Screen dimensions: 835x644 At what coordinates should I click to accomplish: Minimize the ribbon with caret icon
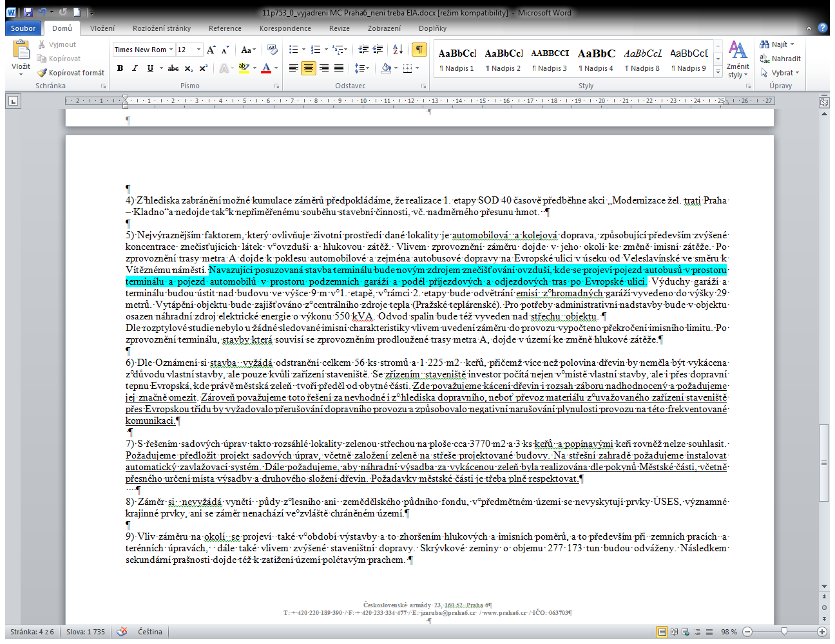(x=809, y=28)
